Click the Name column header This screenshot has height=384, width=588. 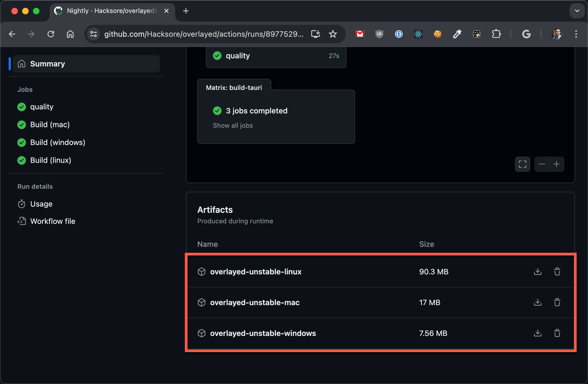coord(208,244)
